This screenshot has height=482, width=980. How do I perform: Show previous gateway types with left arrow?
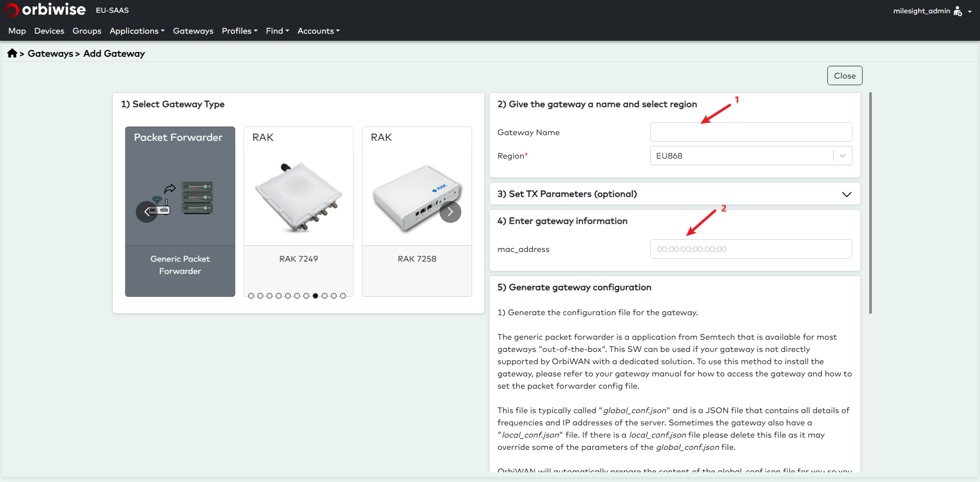pyautogui.click(x=146, y=212)
